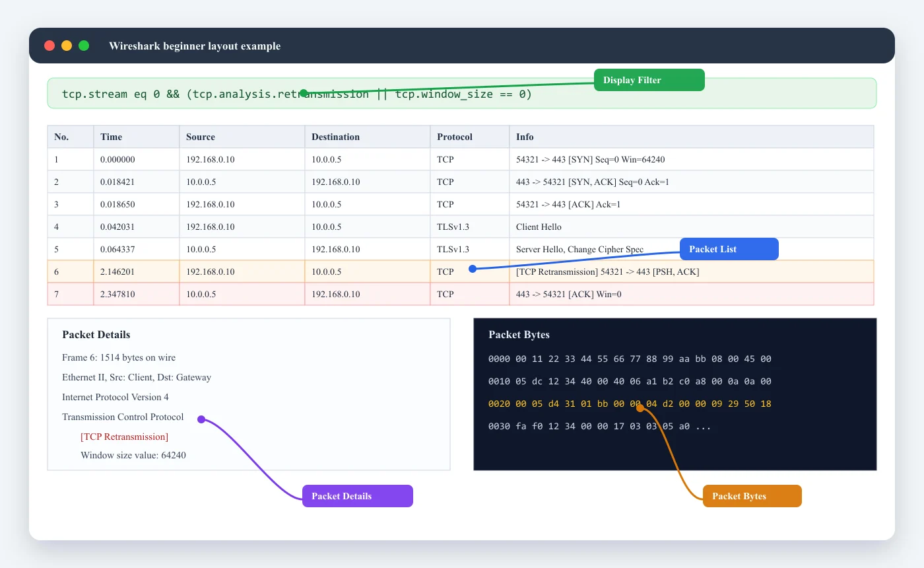The image size is (924, 568).
Task: Select hex row at offset 0000
Action: [630, 359]
